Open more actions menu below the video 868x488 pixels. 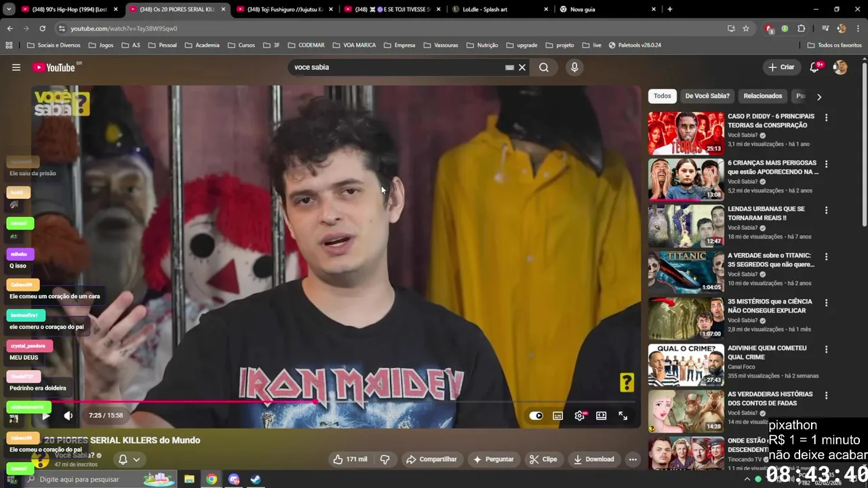(633, 459)
